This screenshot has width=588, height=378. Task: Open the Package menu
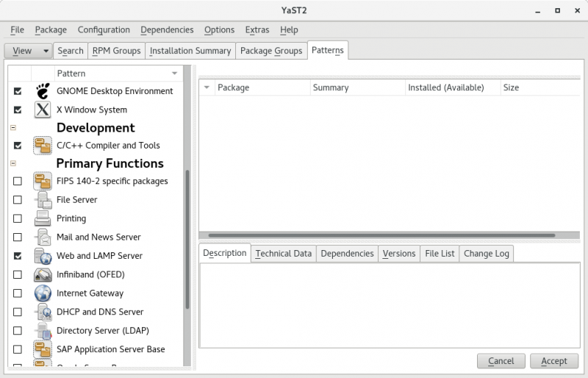point(51,30)
